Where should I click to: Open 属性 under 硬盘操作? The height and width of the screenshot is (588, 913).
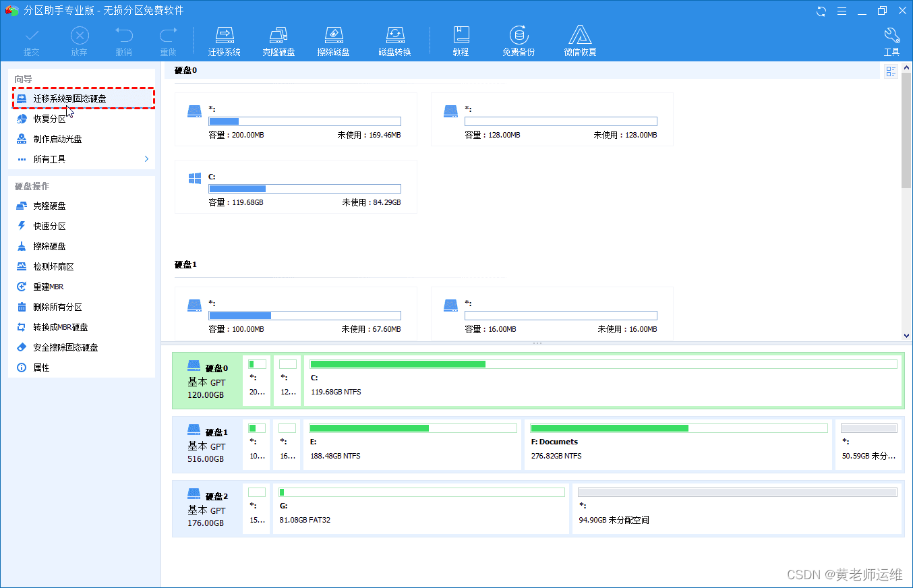(x=82, y=367)
